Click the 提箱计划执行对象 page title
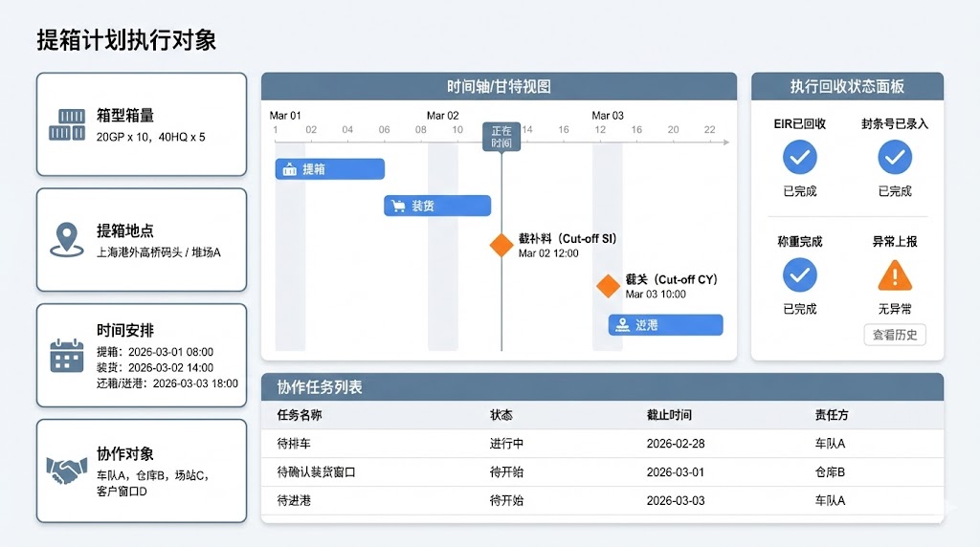The width and height of the screenshot is (980, 547). point(126,40)
